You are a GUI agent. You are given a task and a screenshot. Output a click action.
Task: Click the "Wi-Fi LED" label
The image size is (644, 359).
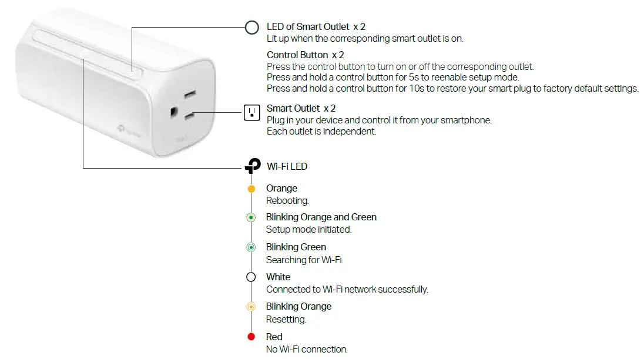[287, 166]
